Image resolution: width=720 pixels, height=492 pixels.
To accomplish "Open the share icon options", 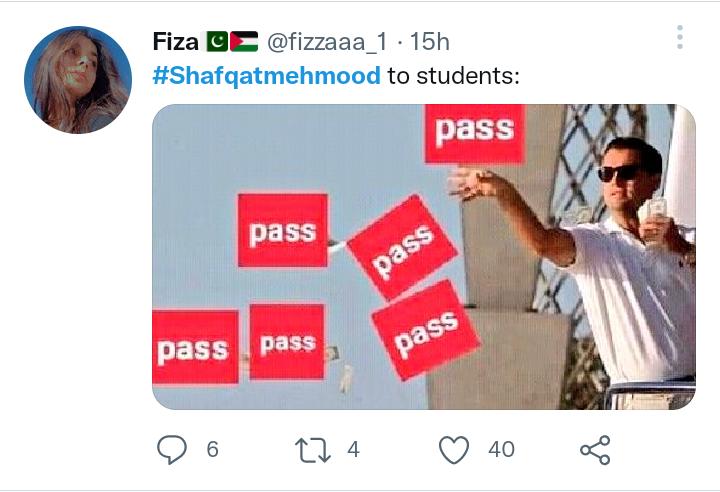I will [x=595, y=450].
